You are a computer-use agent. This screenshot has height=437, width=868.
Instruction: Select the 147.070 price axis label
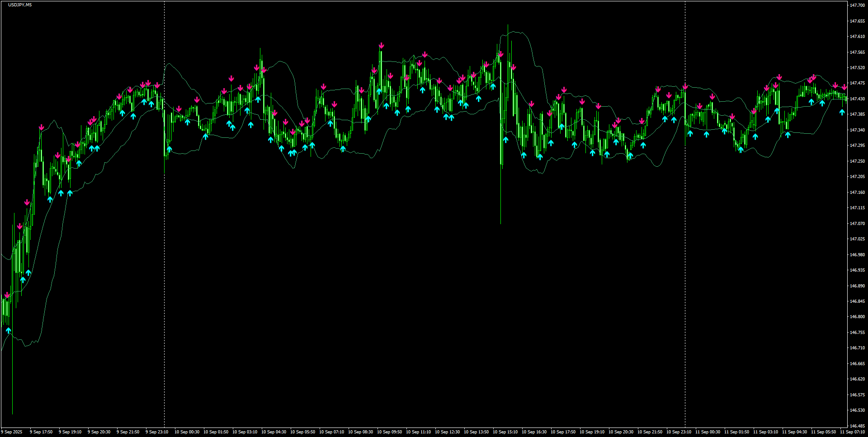857,224
